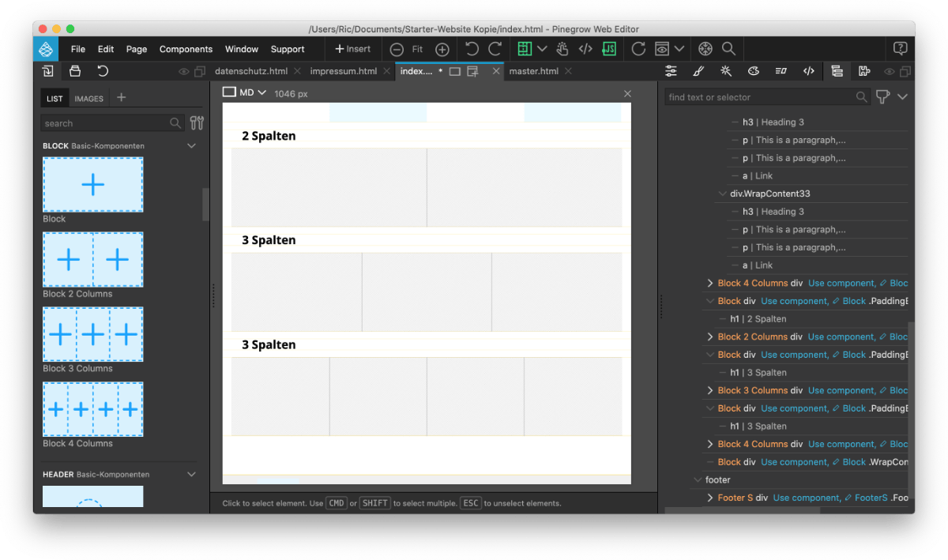
Task: Open the right panel element code icon
Action: pyautogui.click(x=808, y=71)
